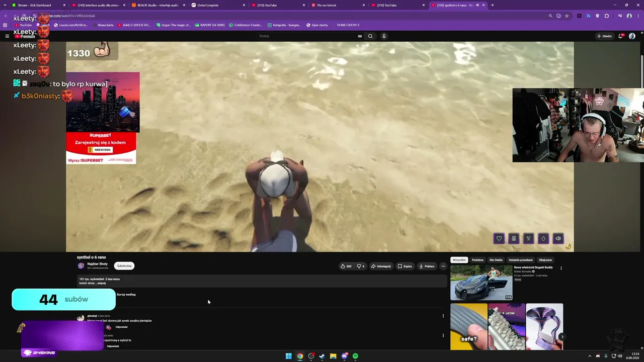Screen dimensions: 644x362
Task: Open Najdżer Shoty channel avatar
Action: 81,265
